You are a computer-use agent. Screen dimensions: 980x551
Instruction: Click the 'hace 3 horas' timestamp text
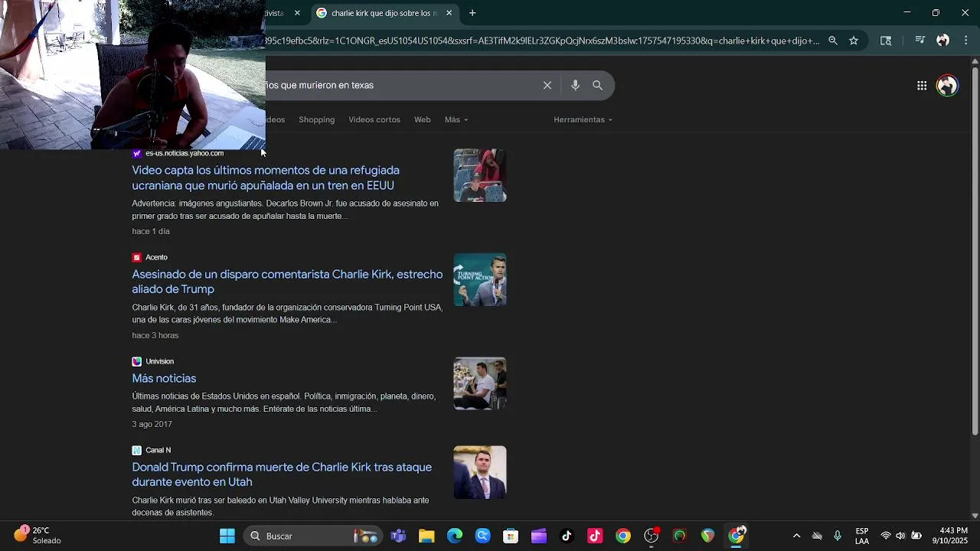tap(155, 335)
